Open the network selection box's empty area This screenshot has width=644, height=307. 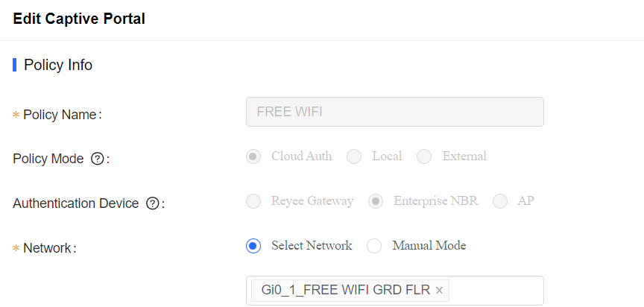tap(496, 291)
